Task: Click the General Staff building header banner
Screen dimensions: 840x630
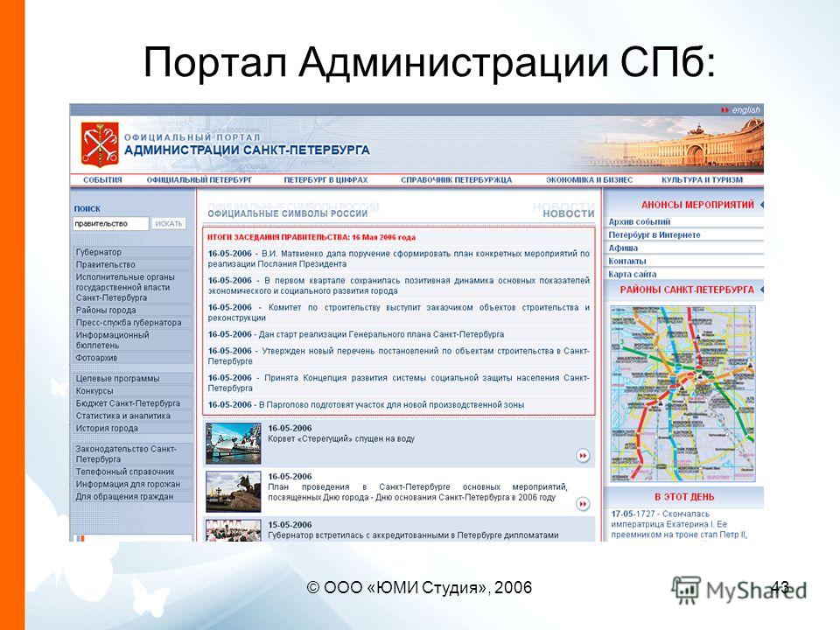Action: coord(669,143)
